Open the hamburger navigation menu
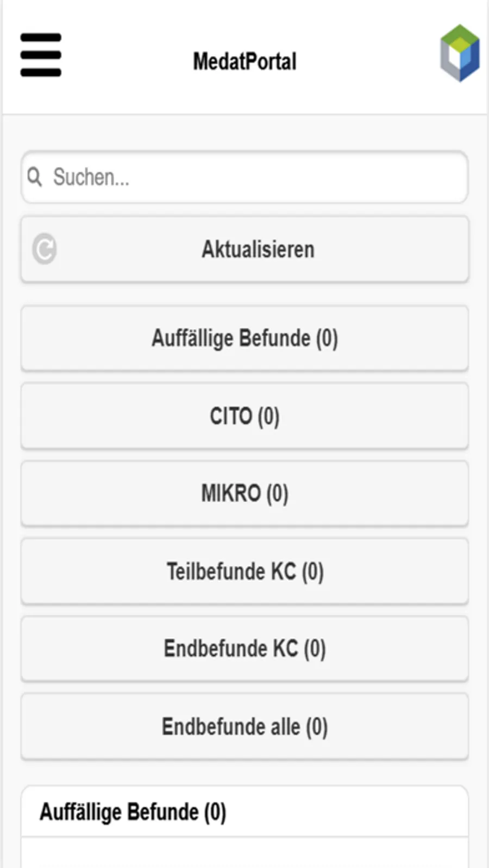Image resolution: width=489 pixels, height=868 pixels. click(x=41, y=55)
